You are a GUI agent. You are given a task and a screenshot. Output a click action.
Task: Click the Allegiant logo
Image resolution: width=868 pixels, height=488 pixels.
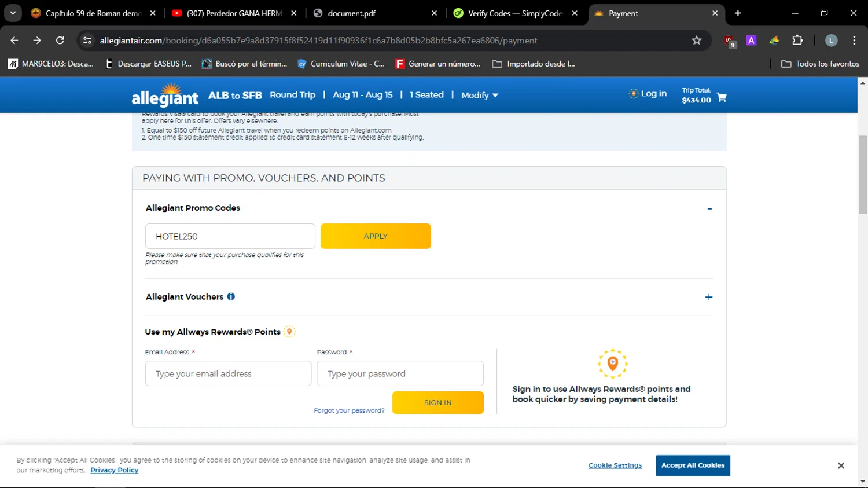[x=165, y=96]
